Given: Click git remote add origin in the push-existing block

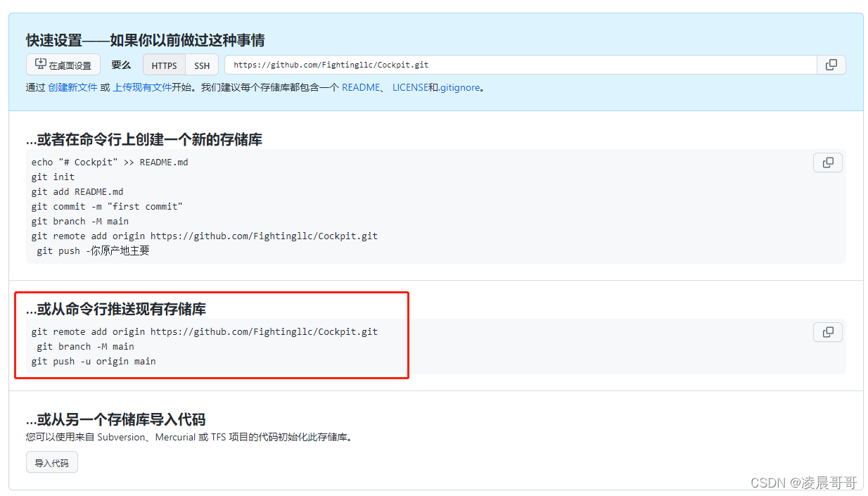Looking at the screenshot, I should pyautogui.click(x=205, y=331).
